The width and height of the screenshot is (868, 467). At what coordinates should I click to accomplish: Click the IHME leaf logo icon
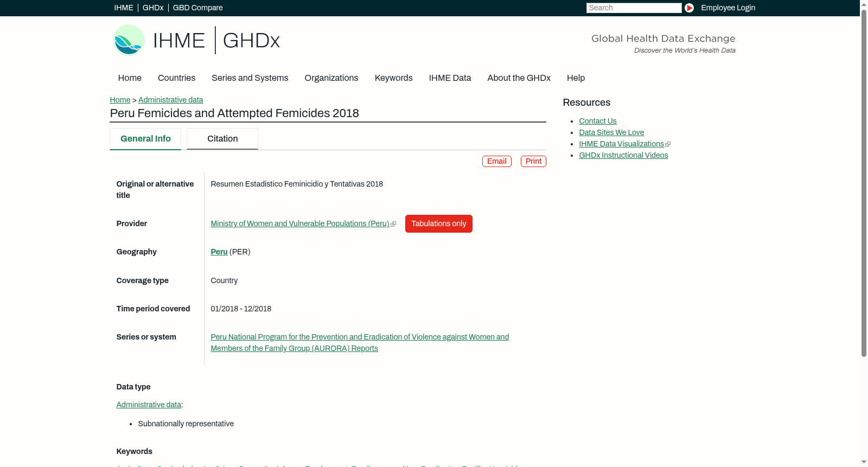pos(129,40)
